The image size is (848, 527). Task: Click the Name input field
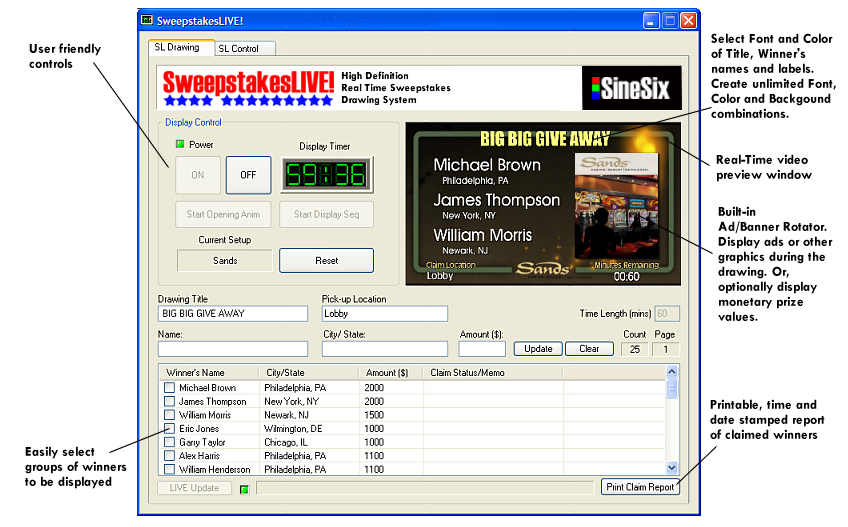pos(233,348)
